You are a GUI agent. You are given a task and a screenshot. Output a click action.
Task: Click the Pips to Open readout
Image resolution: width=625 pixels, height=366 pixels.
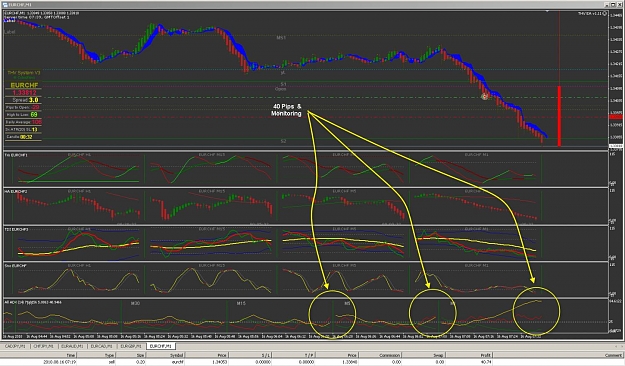pyautogui.click(x=23, y=108)
